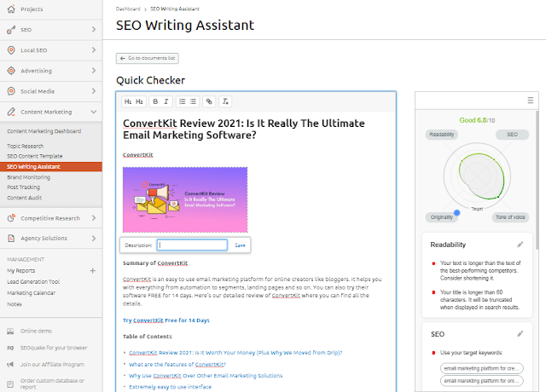Viewport: 546px width, 392px height.
Task: Select keyword 'email marketing platform for onl...'
Action: tap(481, 381)
